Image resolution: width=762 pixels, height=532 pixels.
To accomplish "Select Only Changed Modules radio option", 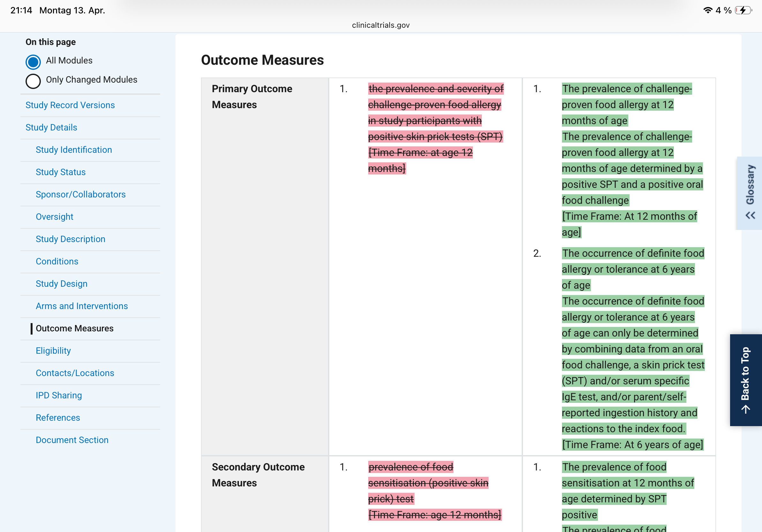I will pos(33,81).
